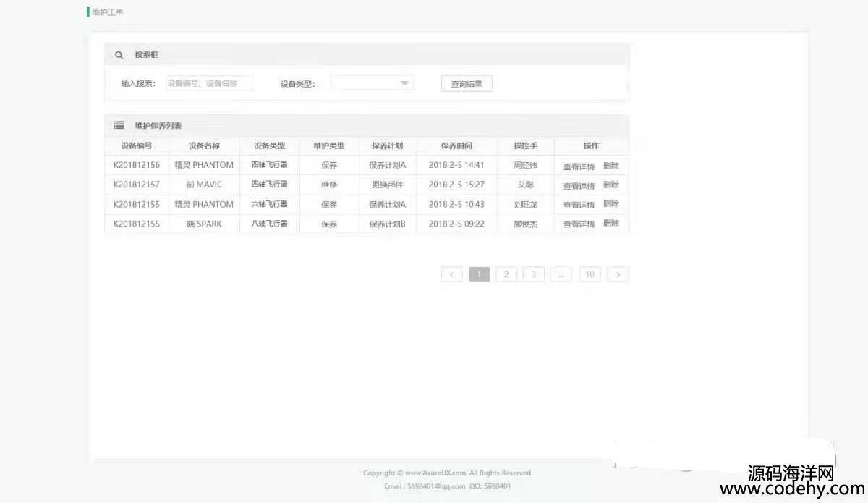Click the 查询结果 button
Viewport: 868px width, 503px height.
tap(467, 84)
